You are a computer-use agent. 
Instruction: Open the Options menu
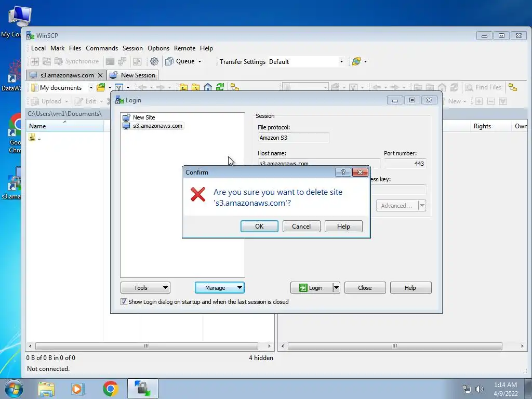point(158,48)
